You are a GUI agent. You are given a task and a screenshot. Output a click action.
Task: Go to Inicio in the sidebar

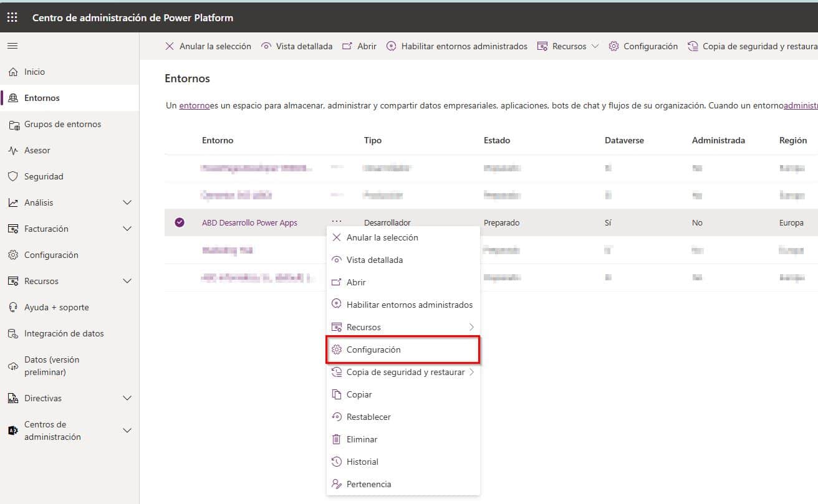click(70, 72)
